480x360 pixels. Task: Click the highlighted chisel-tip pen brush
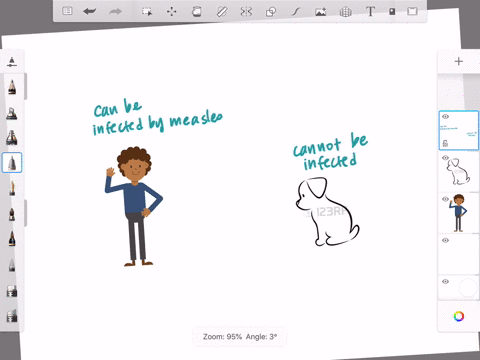(x=12, y=163)
